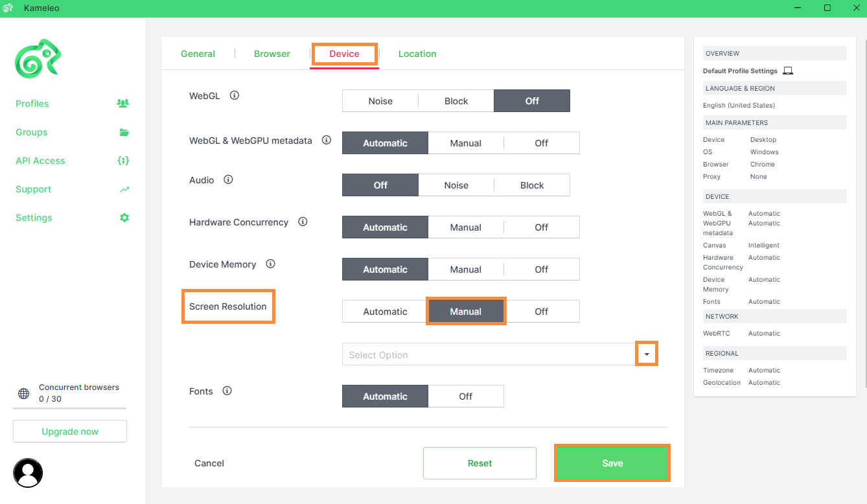Set Fonts to Automatic
The width and height of the screenshot is (867, 504).
click(x=385, y=396)
